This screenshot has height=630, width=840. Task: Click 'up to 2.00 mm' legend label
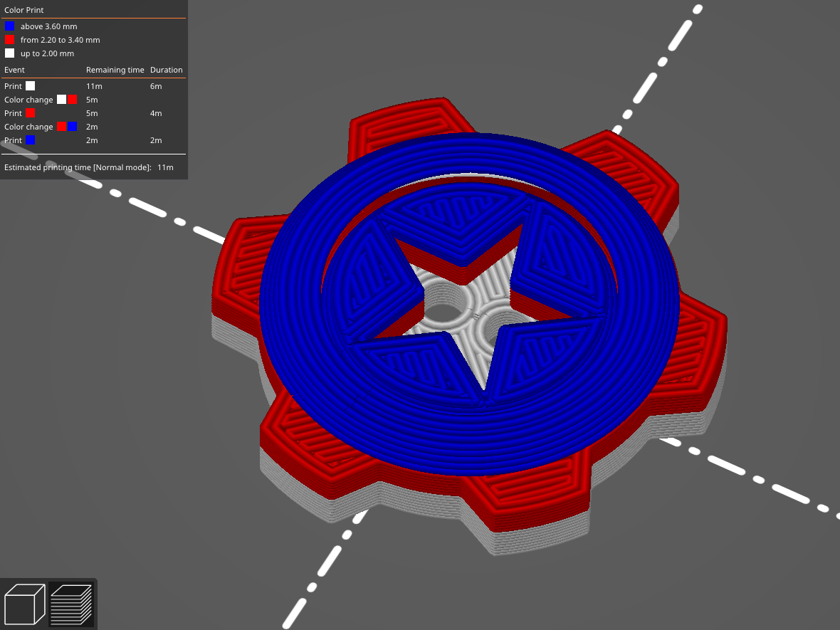point(47,53)
